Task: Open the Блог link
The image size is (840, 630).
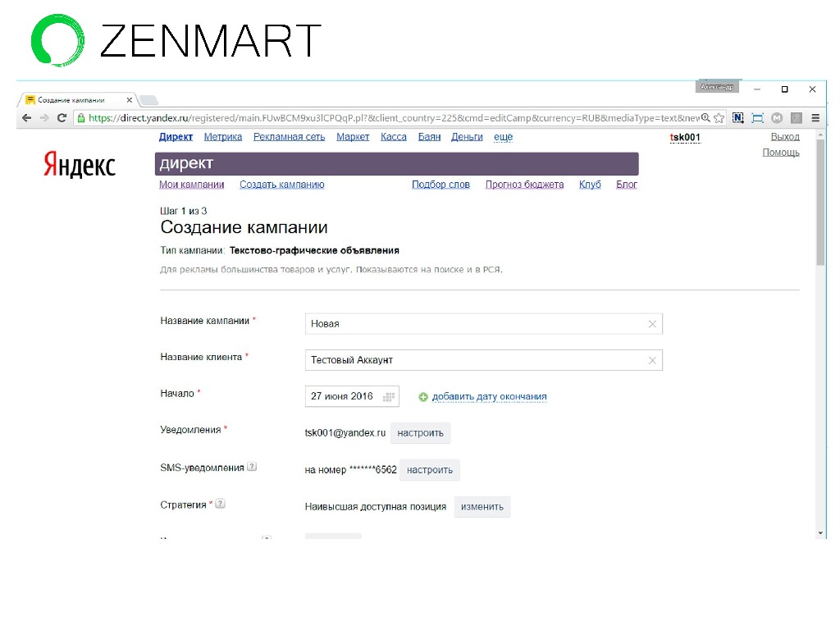Action: point(626,185)
